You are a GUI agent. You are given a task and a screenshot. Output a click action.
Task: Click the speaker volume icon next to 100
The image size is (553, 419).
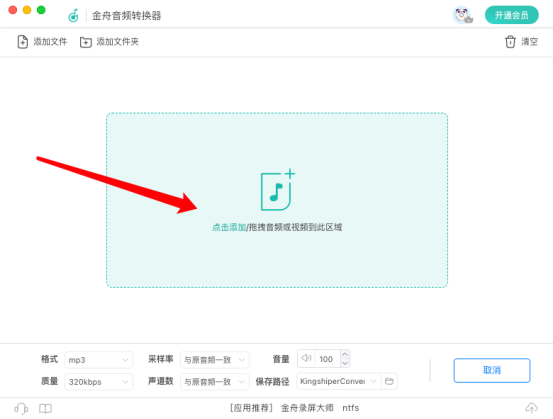point(306,358)
